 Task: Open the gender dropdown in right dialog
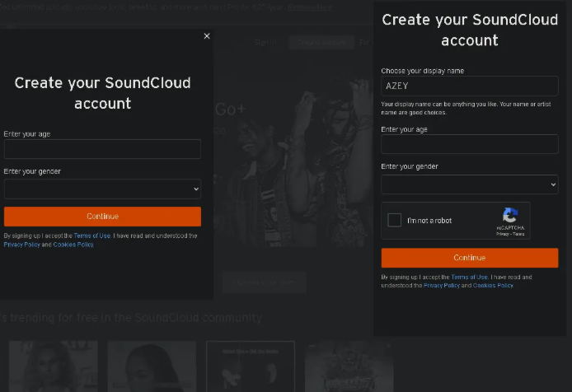(469, 184)
